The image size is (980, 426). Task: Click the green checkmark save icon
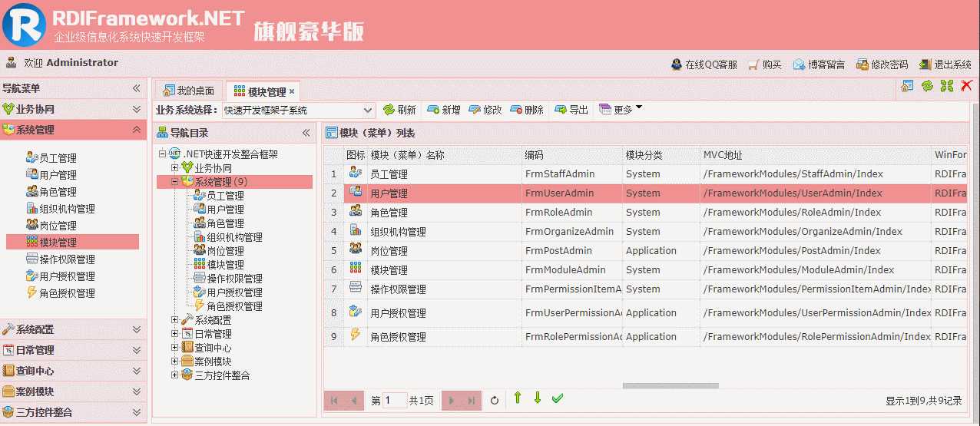558,398
